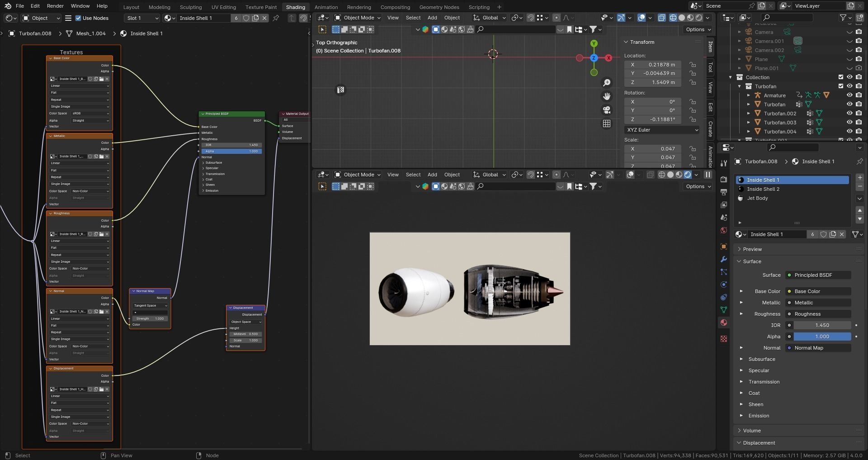
Task: Expand Turbofan.003 in the outliner
Action: (749, 123)
